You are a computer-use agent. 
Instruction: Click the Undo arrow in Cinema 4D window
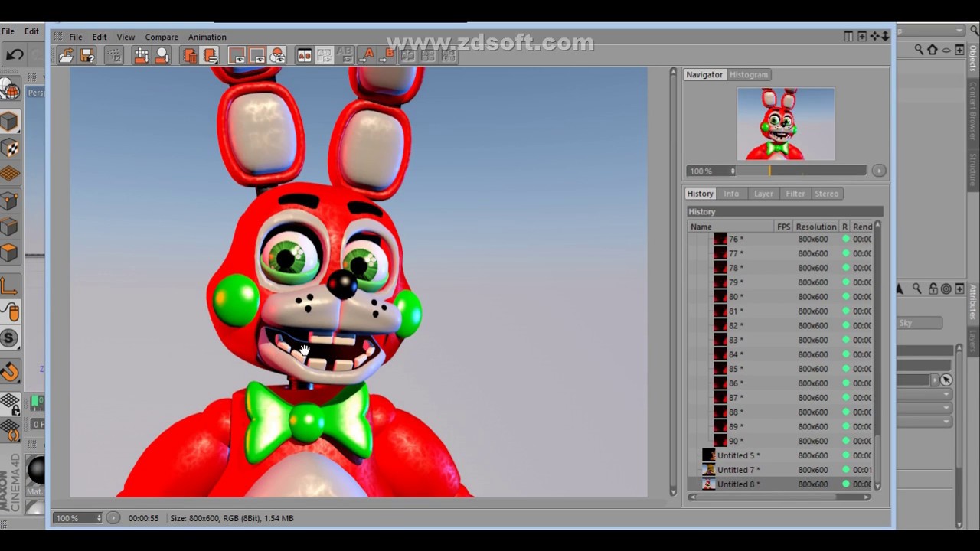(14, 54)
